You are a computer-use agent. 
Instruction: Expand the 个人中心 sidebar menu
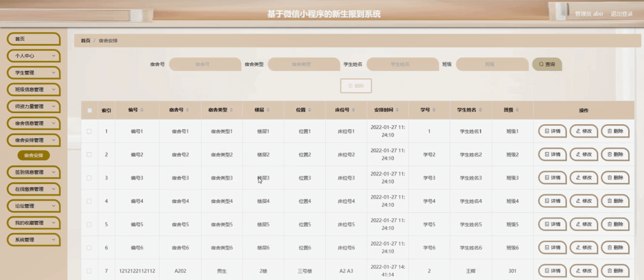tap(33, 56)
